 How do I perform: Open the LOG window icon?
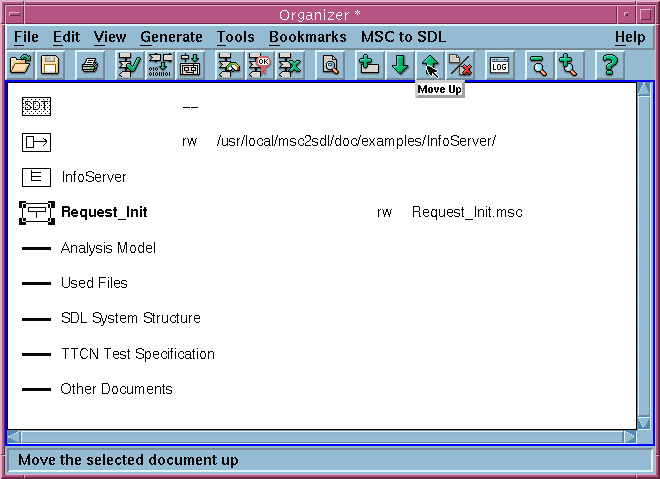pos(499,65)
